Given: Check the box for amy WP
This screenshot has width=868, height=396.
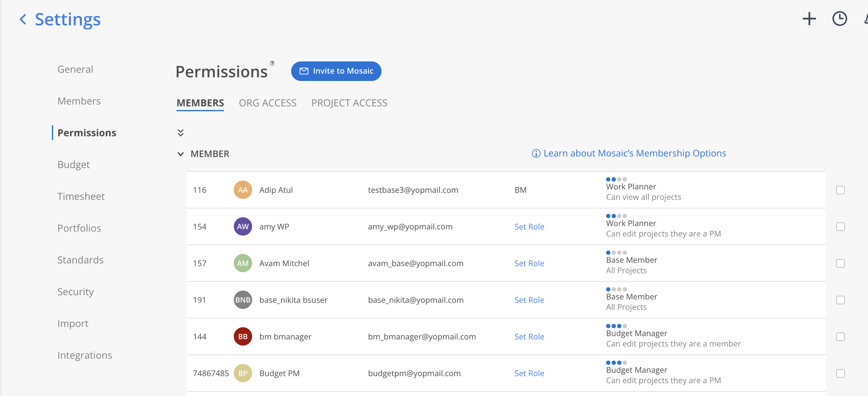Looking at the screenshot, I should pos(840,227).
